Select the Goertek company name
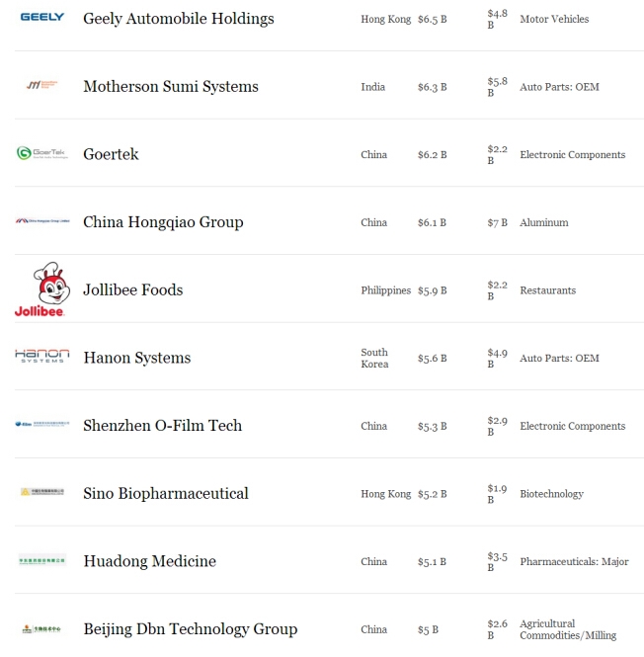The height and width of the screenshot is (657, 644). pos(111,154)
